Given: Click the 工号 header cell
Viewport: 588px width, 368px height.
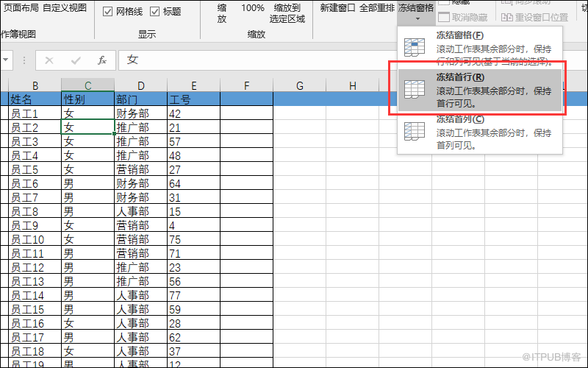Looking at the screenshot, I should coord(193,99).
